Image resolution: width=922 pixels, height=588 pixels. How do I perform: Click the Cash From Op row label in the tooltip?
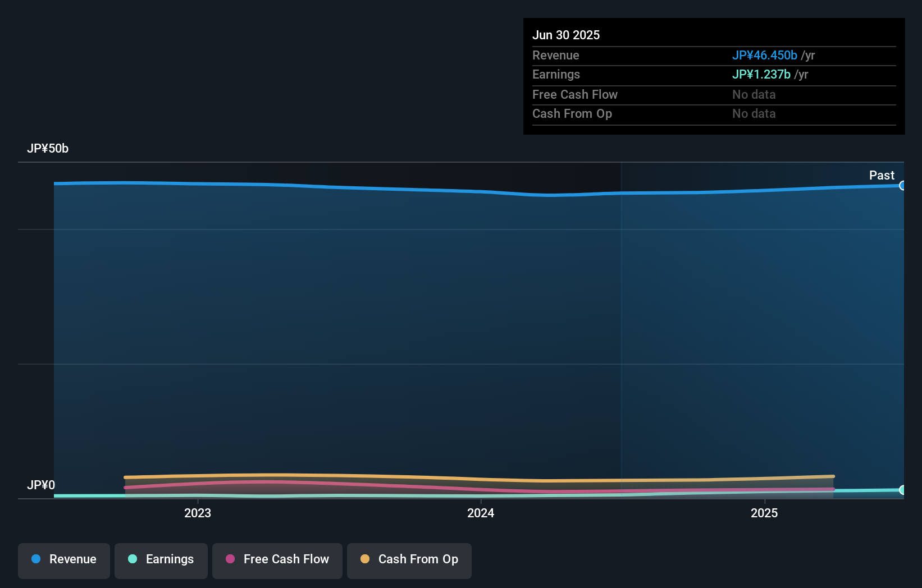572,114
